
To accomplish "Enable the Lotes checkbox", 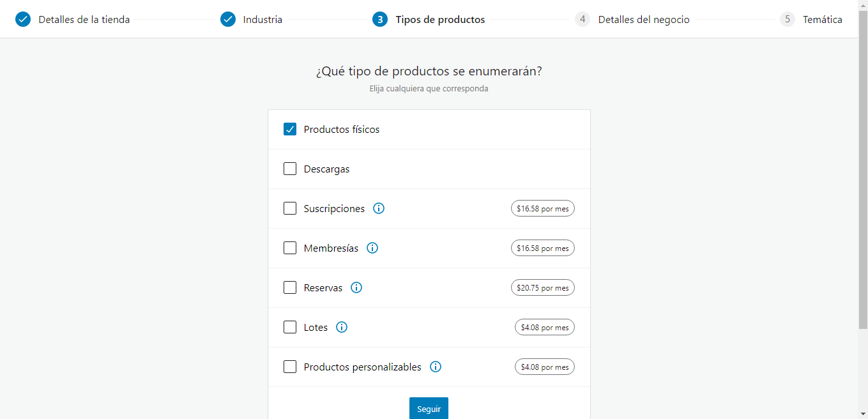I will (x=290, y=327).
